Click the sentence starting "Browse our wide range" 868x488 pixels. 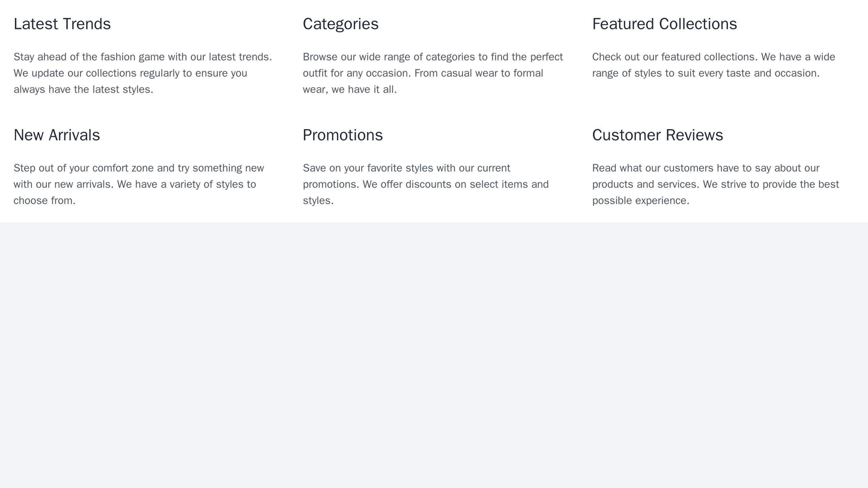[432, 57]
